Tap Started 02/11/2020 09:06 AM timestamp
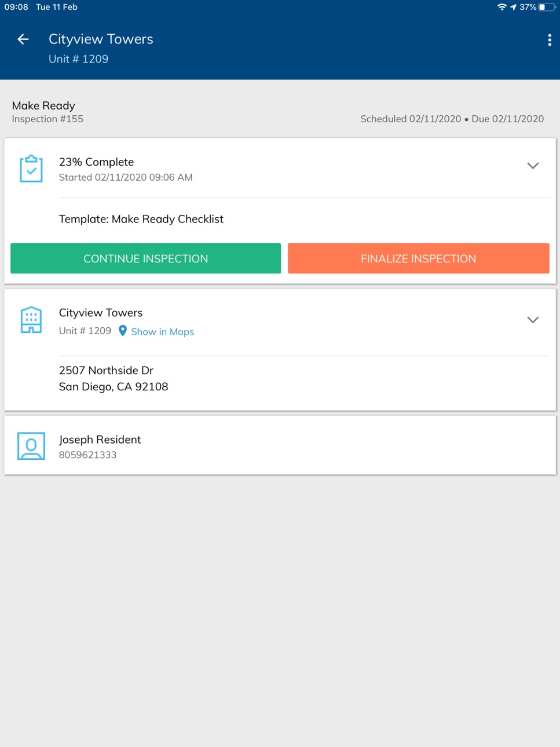The image size is (560, 747). (126, 177)
